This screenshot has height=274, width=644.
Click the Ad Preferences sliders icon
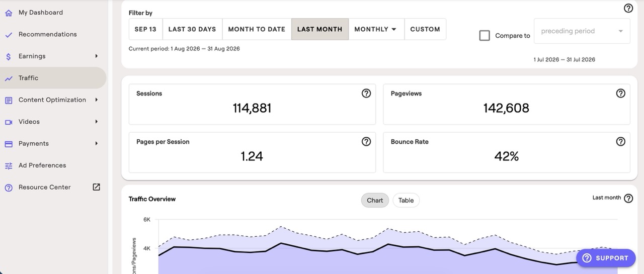coord(9,165)
